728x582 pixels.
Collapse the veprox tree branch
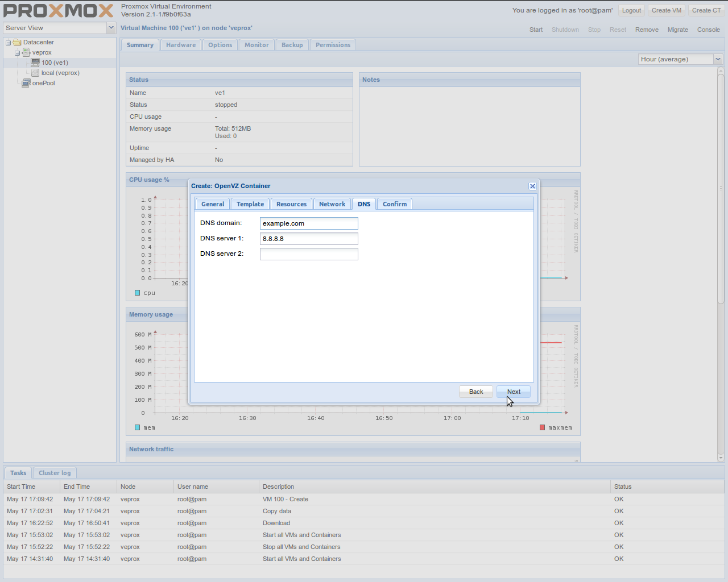(x=16, y=52)
